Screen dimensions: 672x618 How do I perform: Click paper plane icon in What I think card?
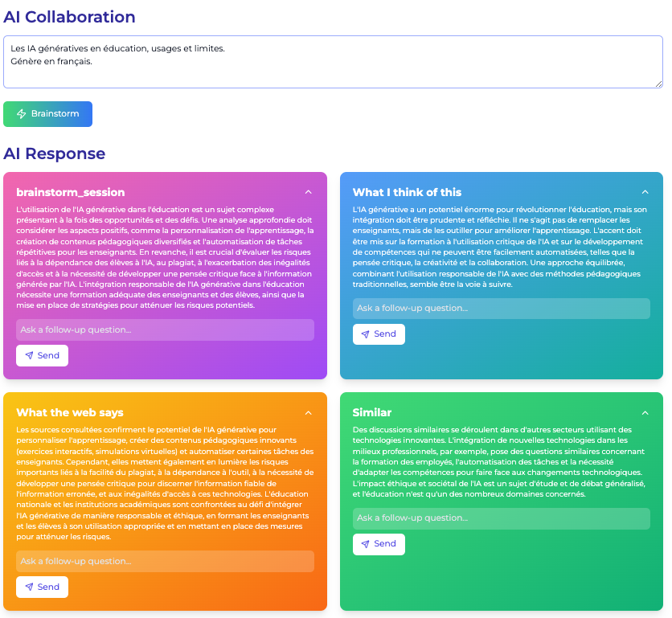pos(365,334)
